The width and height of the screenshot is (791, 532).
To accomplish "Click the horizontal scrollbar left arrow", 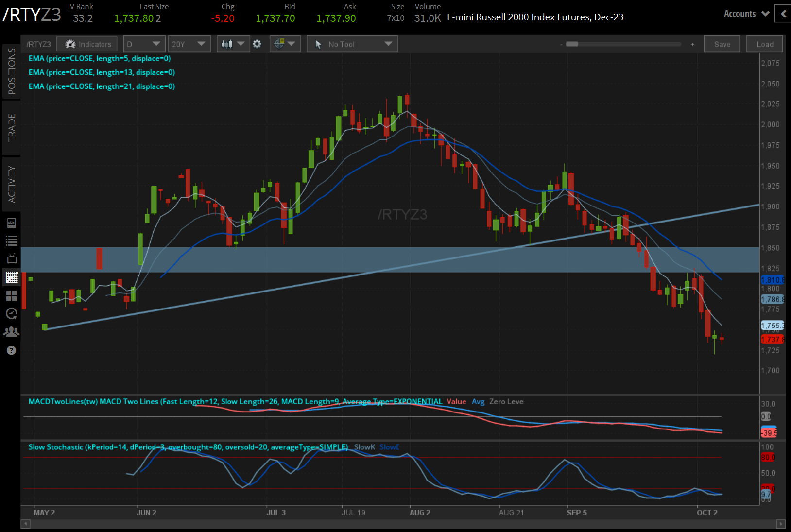I will (26, 524).
